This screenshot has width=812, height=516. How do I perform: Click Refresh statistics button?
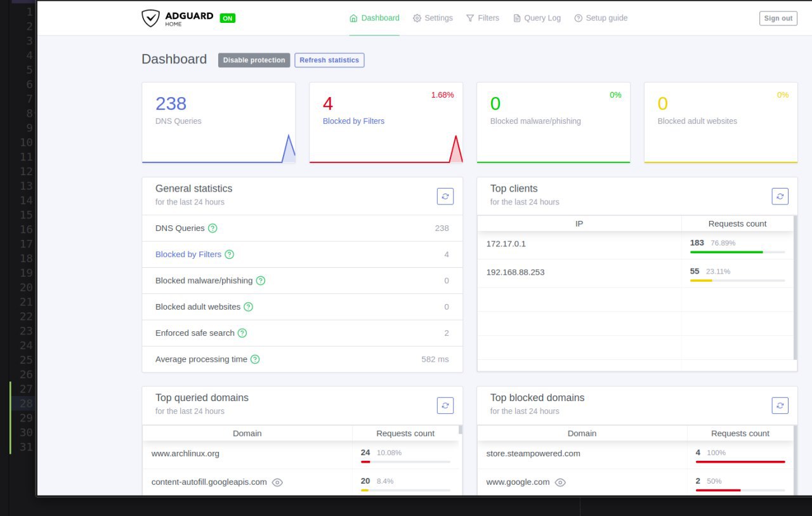click(x=329, y=60)
